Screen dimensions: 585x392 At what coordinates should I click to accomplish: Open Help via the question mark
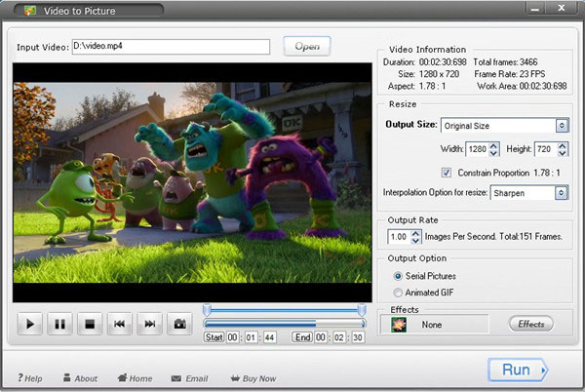(29, 378)
